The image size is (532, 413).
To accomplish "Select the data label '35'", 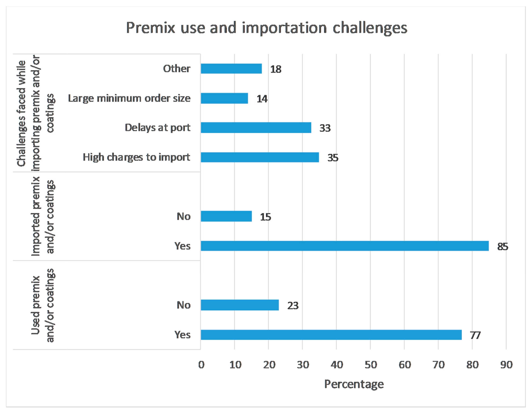I will coord(333,158).
